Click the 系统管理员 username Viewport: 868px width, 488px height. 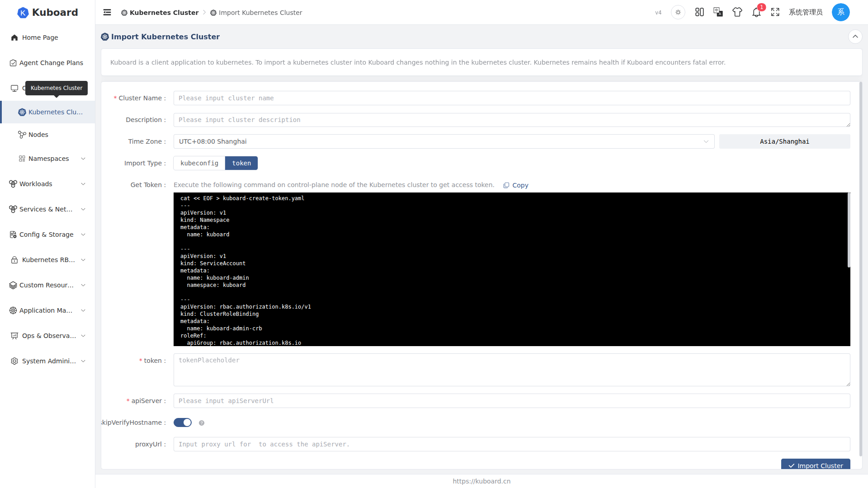pos(806,12)
